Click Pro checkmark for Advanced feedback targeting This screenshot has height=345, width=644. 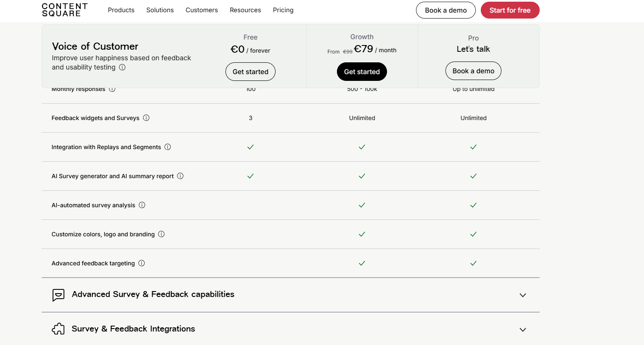[x=474, y=263]
